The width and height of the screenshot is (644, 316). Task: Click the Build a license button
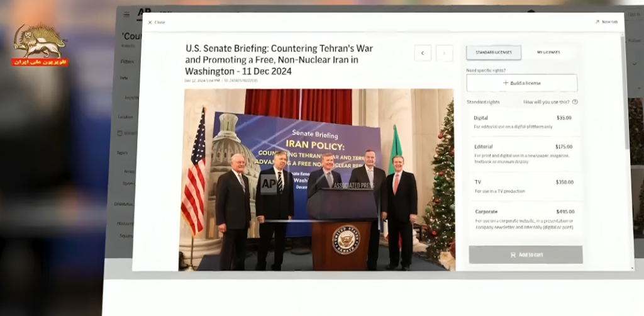521,83
